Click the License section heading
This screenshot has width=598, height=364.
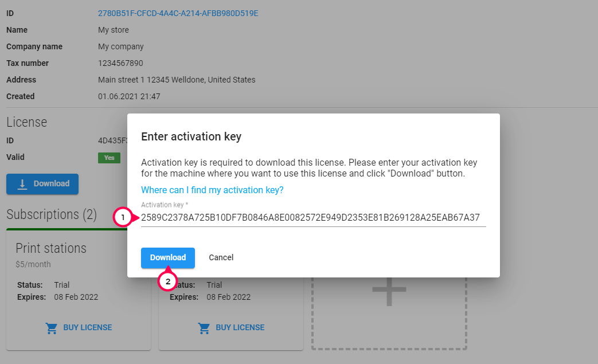(26, 122)
